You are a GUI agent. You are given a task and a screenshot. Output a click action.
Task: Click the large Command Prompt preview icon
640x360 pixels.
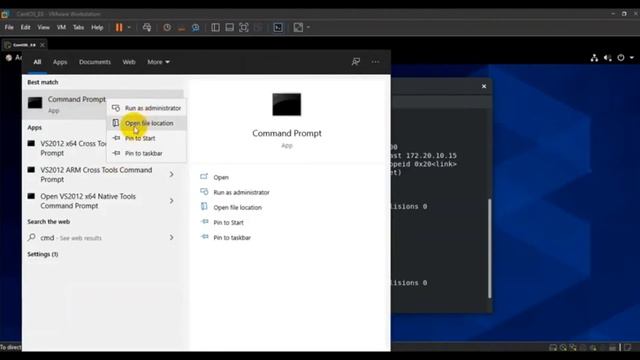(x=287, y=104)
